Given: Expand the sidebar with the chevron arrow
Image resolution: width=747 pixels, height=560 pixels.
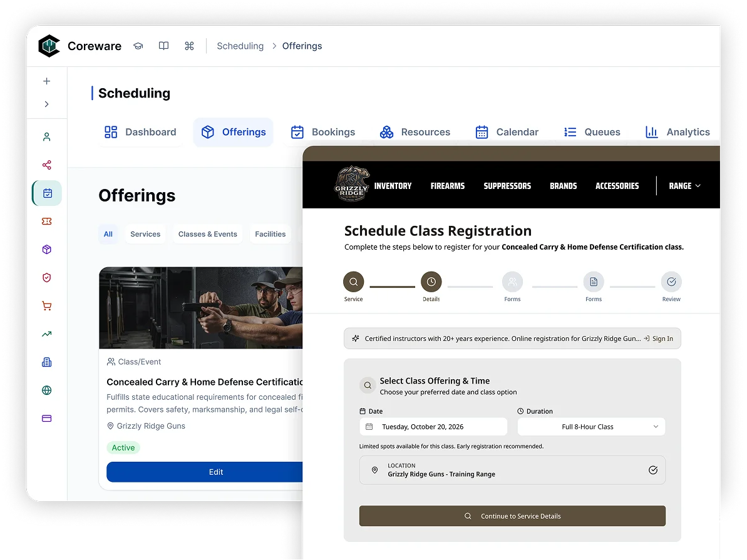Looking at the screenshot, I should pyautogui.click(x=47, y=104).
